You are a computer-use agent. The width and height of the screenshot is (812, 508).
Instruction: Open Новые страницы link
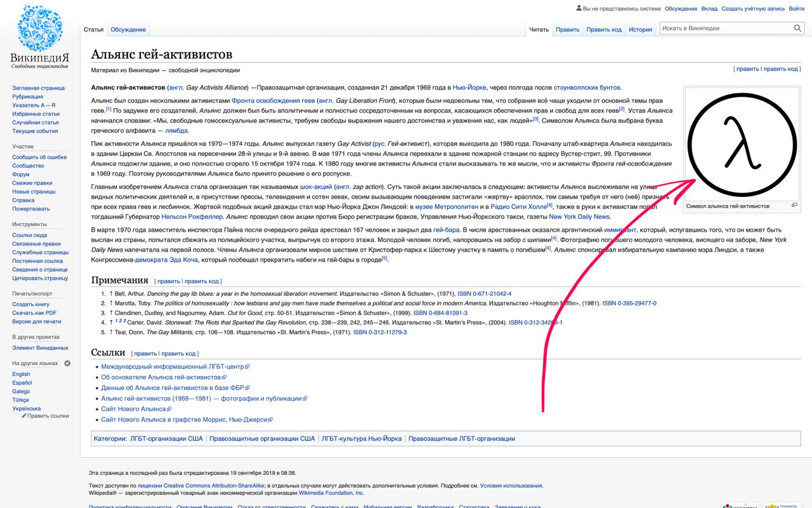tap(34, 191)
